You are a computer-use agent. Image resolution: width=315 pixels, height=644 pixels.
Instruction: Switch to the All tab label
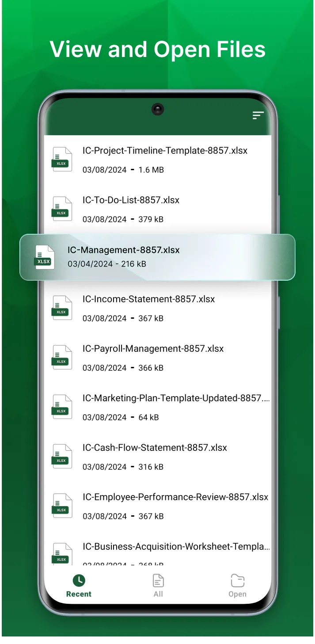(158, 594)
